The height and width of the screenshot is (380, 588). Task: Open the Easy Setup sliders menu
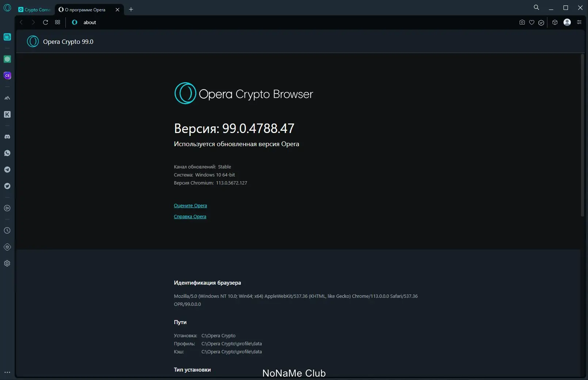point(579,22)
